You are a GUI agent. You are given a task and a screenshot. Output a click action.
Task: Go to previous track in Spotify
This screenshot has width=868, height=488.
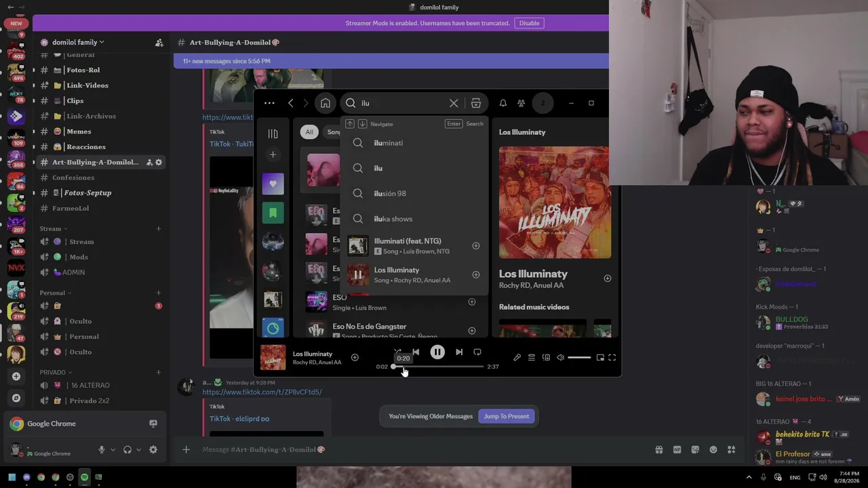[x=416, y=352]
